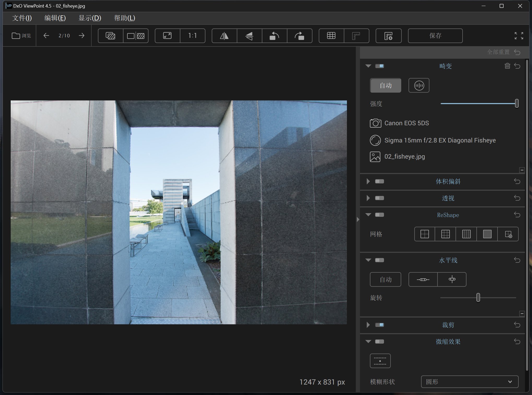The image size is (532, 395).
Task: Reset the 体积偏斜 panel
Action: 517,181
